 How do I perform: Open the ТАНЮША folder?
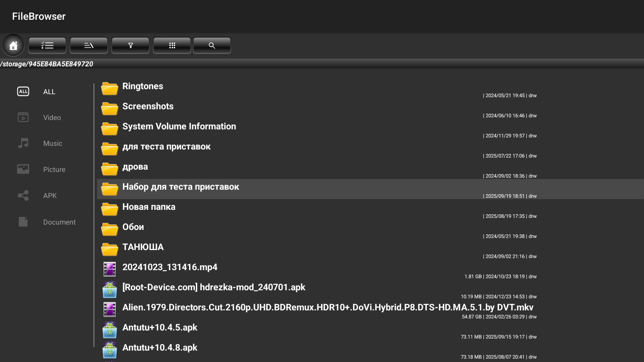click(143, 247)
